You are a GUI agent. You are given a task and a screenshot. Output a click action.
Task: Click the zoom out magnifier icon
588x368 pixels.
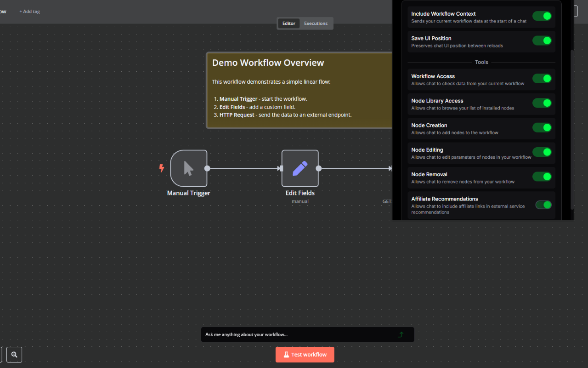[x=14, y=355]
